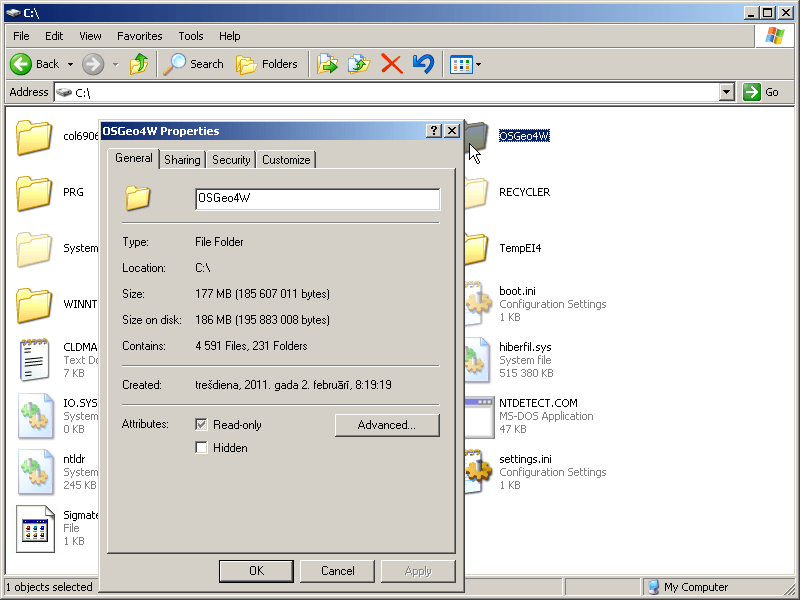Click the blue Undo arrow icon
This screenshot has height=600, width=800.
pyautogui.click(x=423, y=64)
